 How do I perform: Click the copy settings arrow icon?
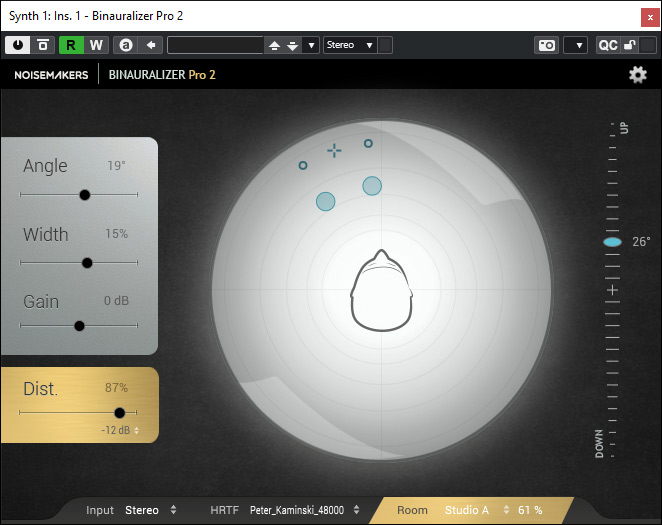pos(151,45)
